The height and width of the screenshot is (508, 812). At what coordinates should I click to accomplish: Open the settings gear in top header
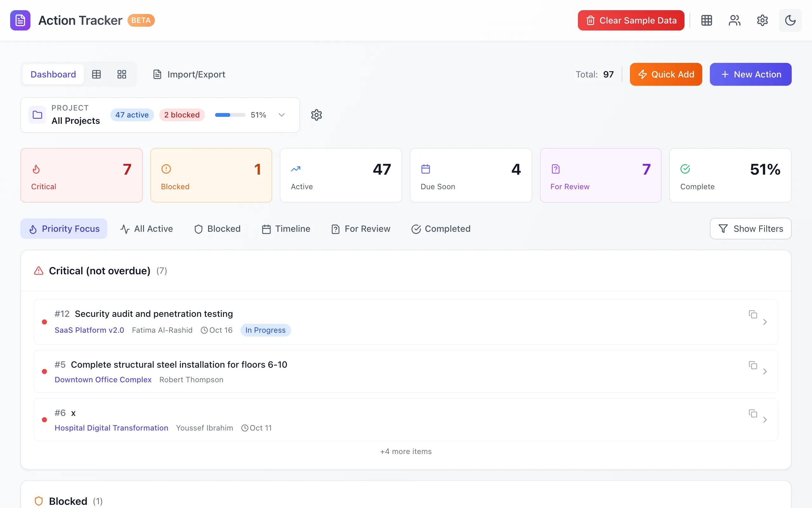pos(762,21)
